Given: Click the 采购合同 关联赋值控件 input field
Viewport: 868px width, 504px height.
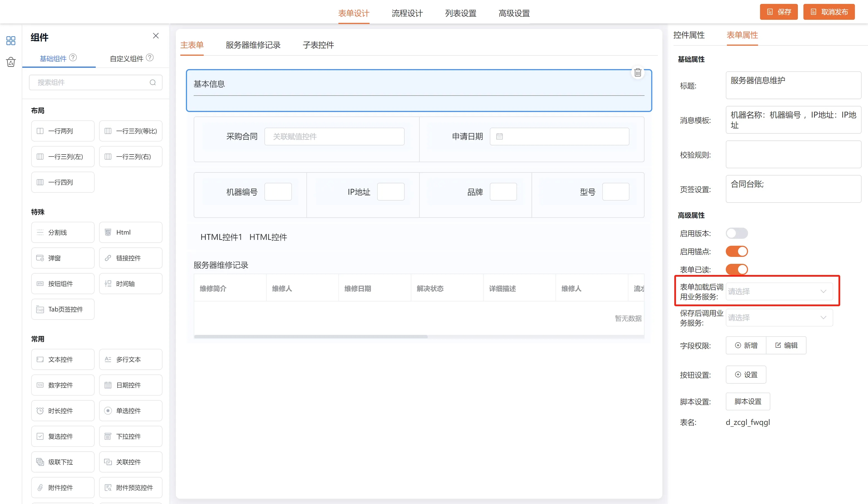Looking at the screenshot, I should (334, 137).
